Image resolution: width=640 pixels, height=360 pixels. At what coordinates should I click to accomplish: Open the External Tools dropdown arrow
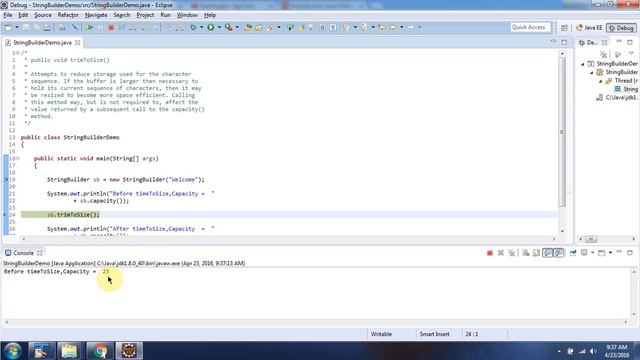(237, 27)
